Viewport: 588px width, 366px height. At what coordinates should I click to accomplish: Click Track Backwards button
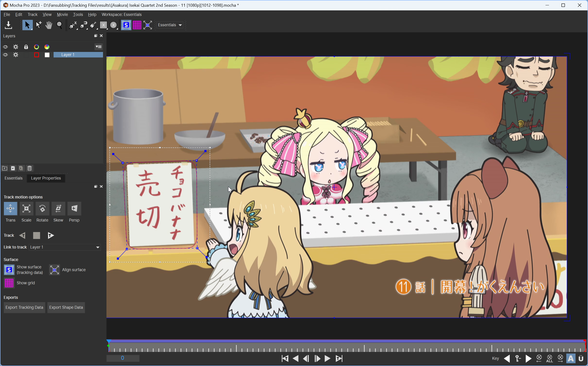23,235
